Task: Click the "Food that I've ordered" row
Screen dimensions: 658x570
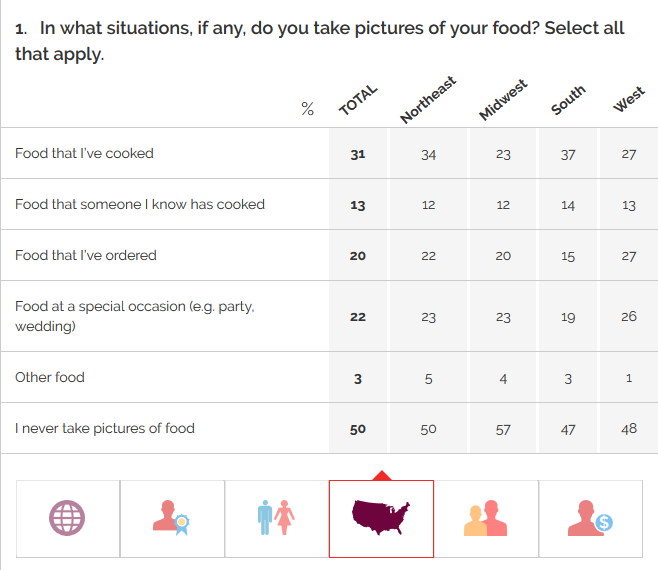Action: coord(86,255)
